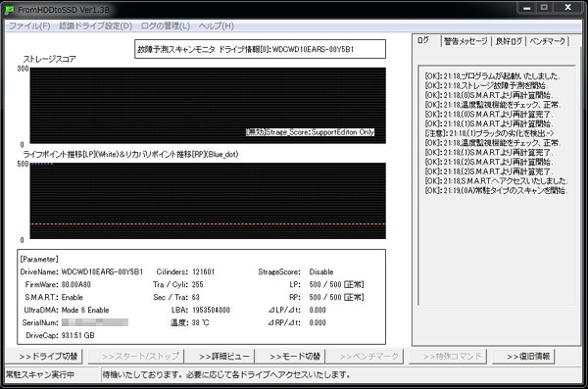Viewport: 588px width, 389px height.
Task: Click the disabled >>ベンチマーク button
Action: tap(365, 357)
